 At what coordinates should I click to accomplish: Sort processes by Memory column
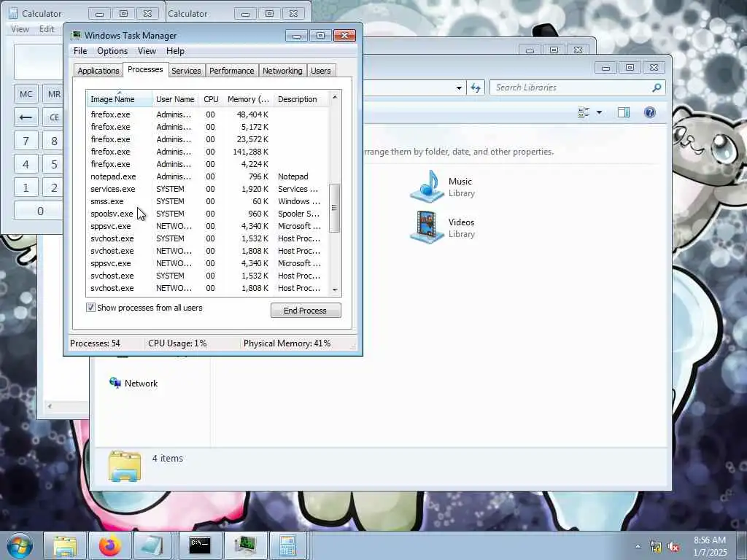(x=248, y=99)
